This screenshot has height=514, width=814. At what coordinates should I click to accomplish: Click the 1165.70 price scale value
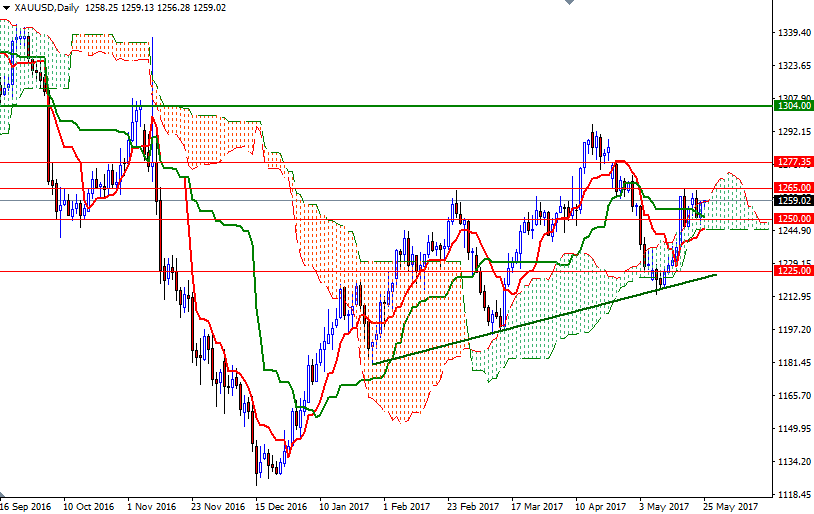click(794, 395)
